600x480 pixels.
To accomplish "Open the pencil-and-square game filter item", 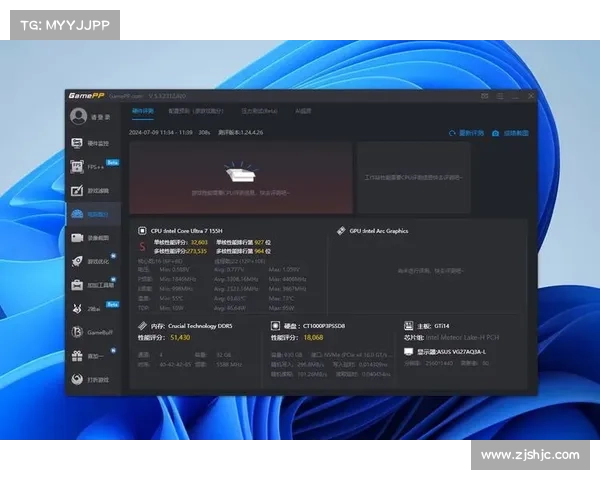I will [x=90, y=190].
